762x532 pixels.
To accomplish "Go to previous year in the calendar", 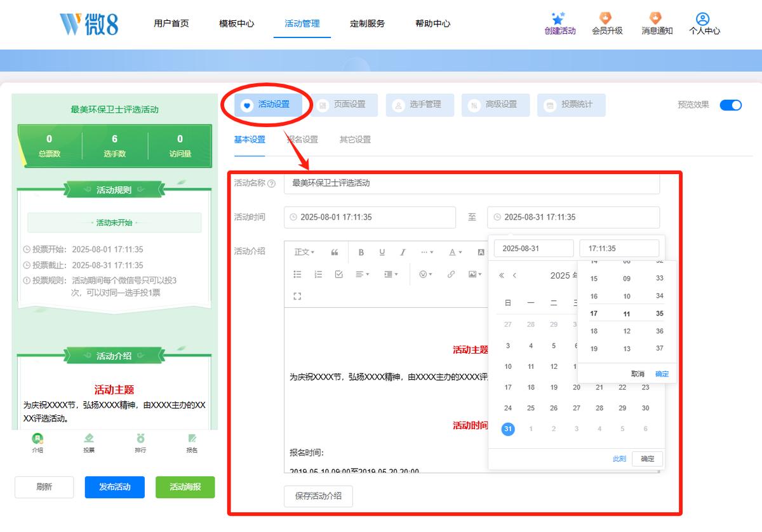I will point(501,275).
